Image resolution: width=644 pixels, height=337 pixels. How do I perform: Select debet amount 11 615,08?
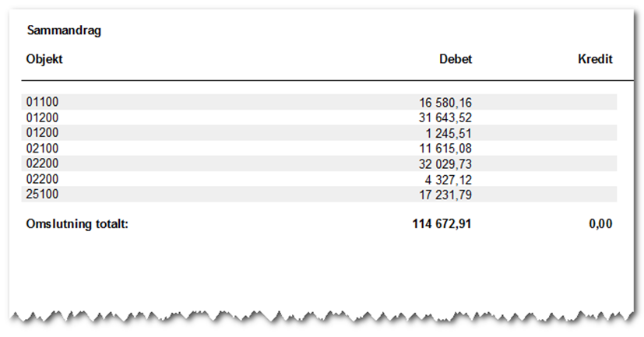click(445, 148)
